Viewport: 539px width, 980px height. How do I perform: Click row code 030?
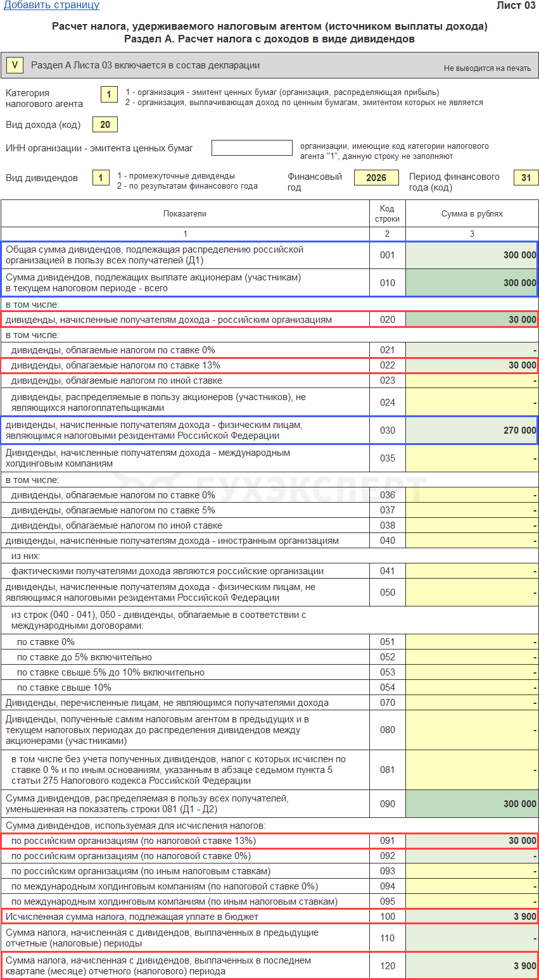point(387,430)
